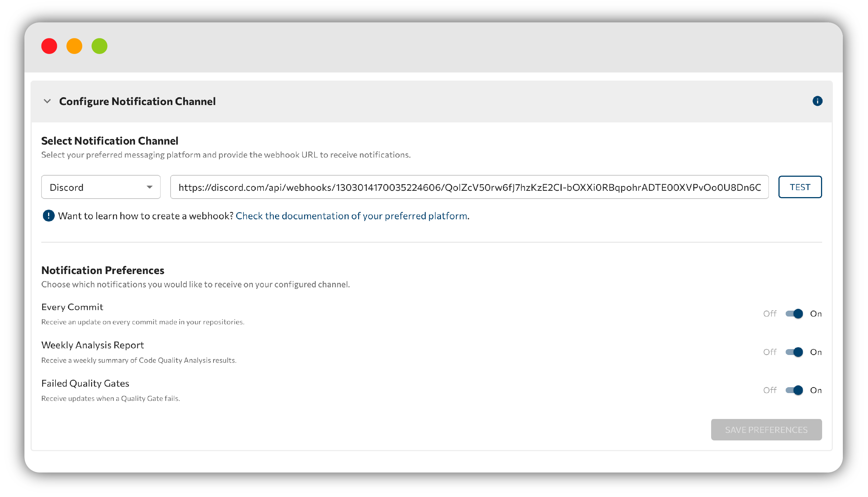Toggle the Failed Quality Gates switch
The width and height of the screenshot is (868, 497).
(x=794, y=390)
